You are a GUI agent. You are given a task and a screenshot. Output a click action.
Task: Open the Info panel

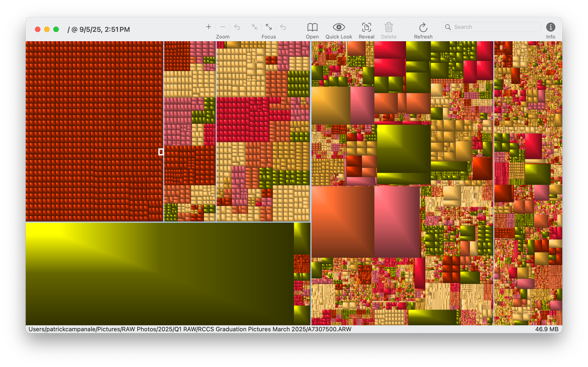[551, 27]
